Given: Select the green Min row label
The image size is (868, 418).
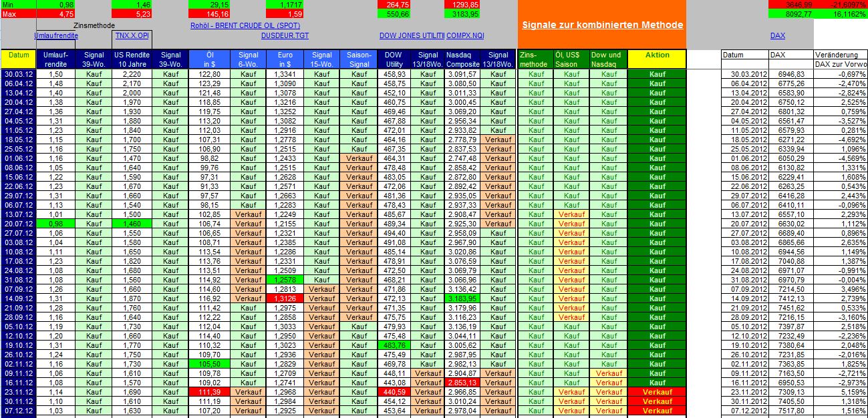Looking at the screenshot, I should (18, 5).
